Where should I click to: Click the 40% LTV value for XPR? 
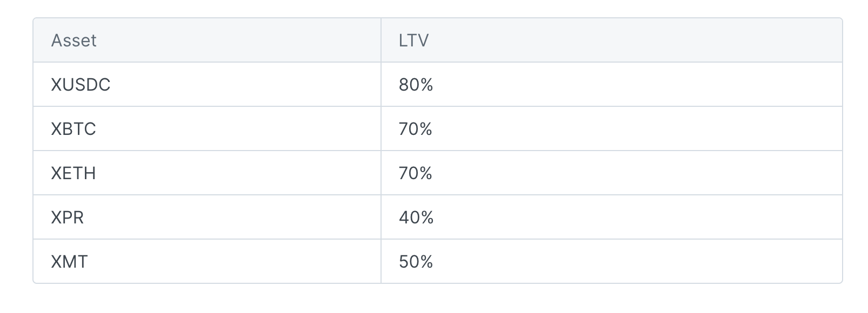[416, 217]
